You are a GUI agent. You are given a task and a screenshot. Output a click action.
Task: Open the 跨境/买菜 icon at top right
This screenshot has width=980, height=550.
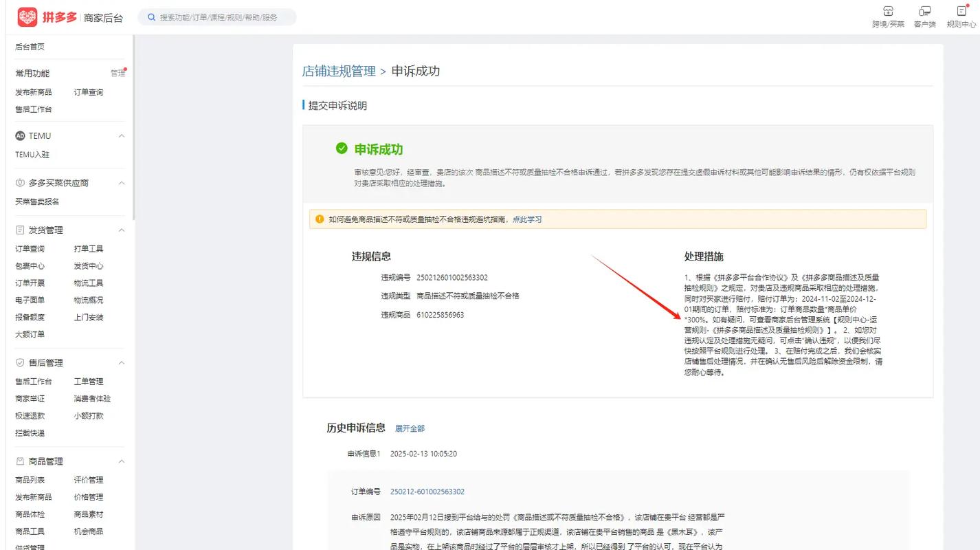[x=888, y=11]
